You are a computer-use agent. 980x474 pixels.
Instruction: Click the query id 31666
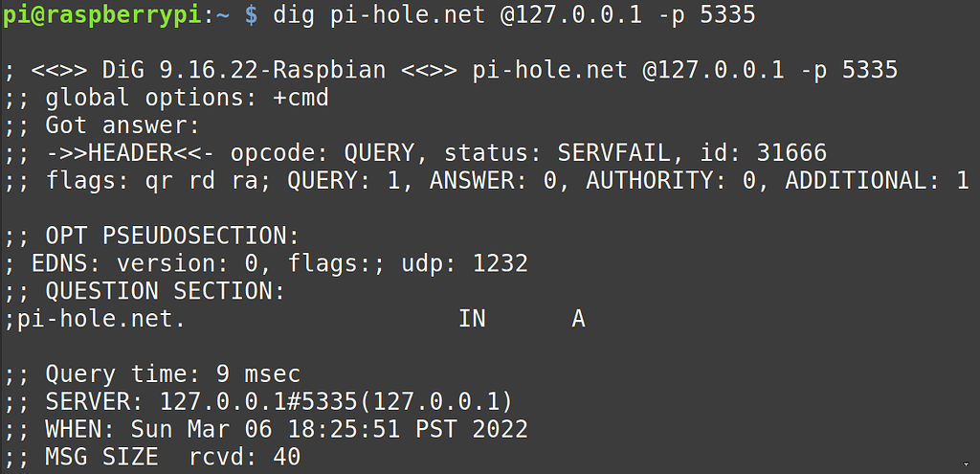(x=791, y=153)
